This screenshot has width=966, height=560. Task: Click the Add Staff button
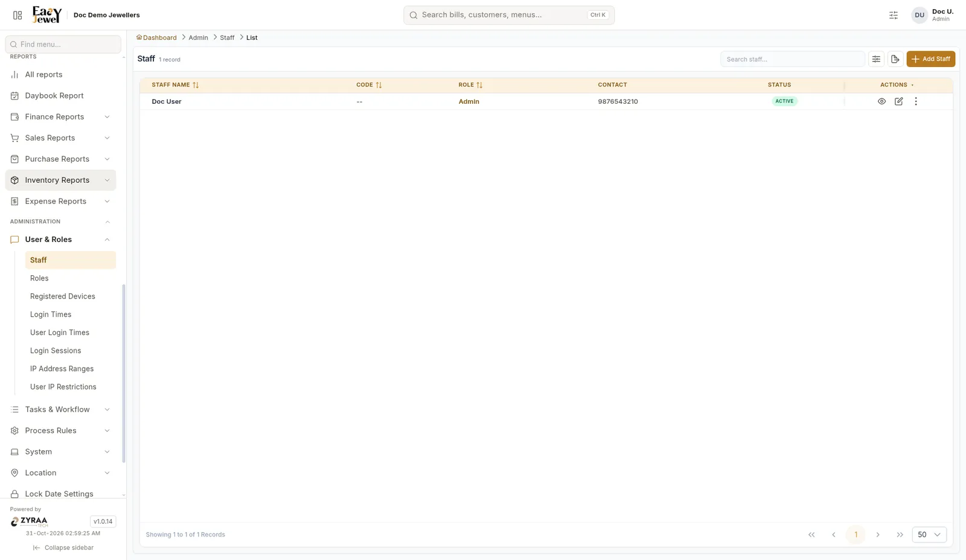(930, 59)
